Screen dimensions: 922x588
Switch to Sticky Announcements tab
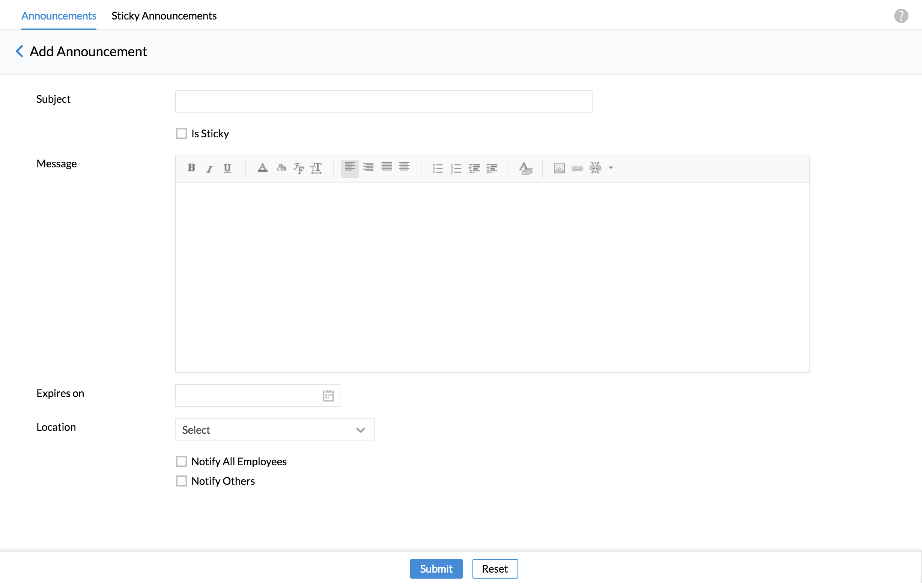(x=164, y=16)
